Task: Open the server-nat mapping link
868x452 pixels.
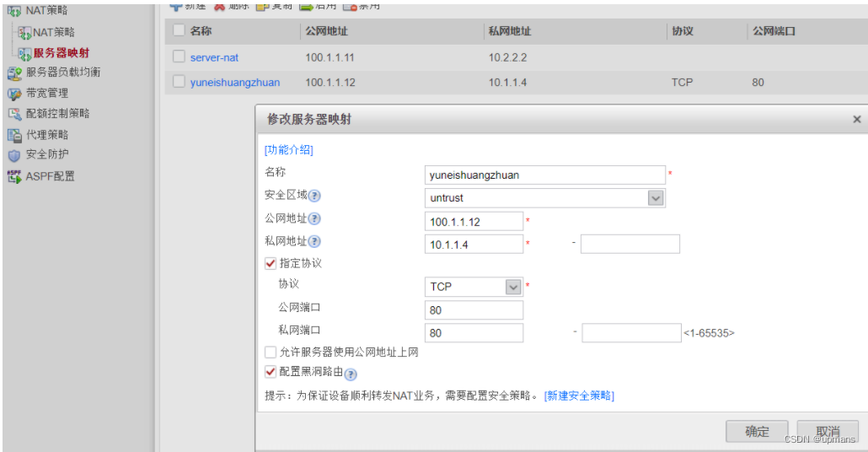Action: [x=214, y=57]
